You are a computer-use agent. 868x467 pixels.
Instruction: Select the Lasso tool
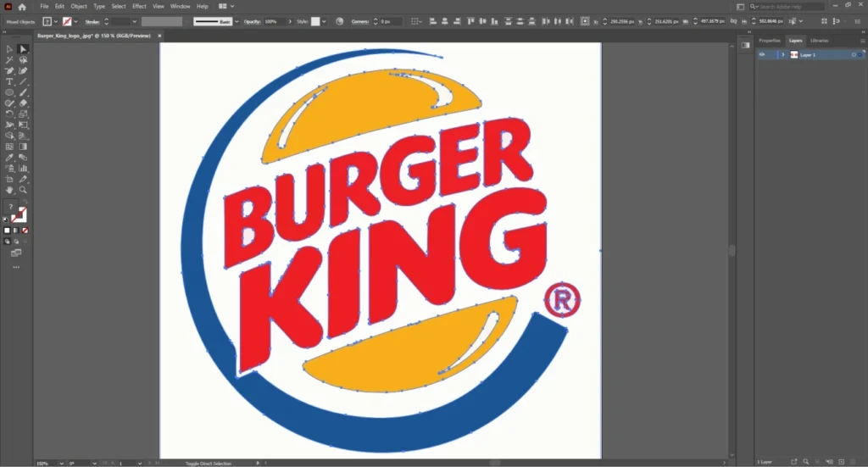tap(23, 60)
